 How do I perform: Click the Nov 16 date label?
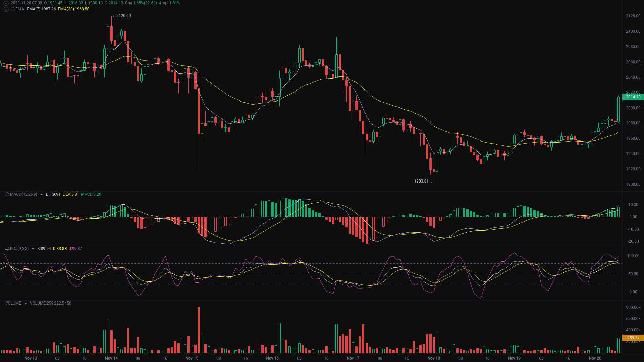[x=272, y=358]
